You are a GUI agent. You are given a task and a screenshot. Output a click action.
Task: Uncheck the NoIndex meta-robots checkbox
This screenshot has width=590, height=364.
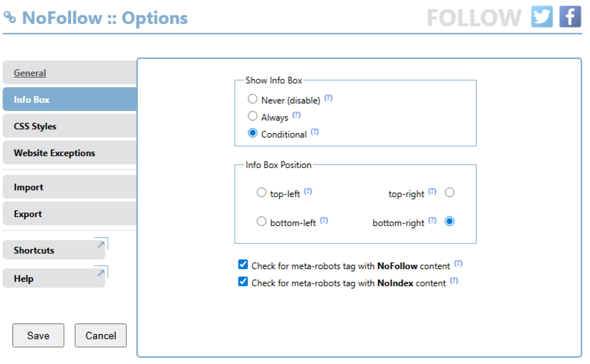pyautogui.click(x=243, y=281)
